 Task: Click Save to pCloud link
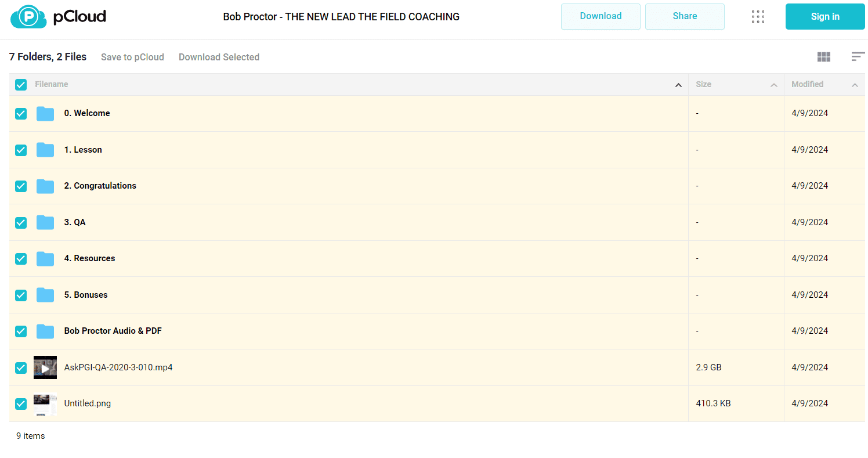[132, 57]
